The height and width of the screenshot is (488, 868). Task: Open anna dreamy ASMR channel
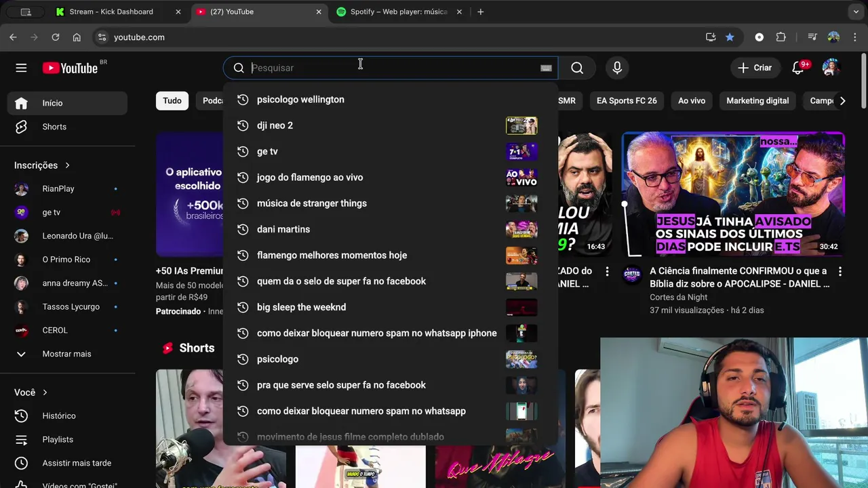[x=68, y=283]
